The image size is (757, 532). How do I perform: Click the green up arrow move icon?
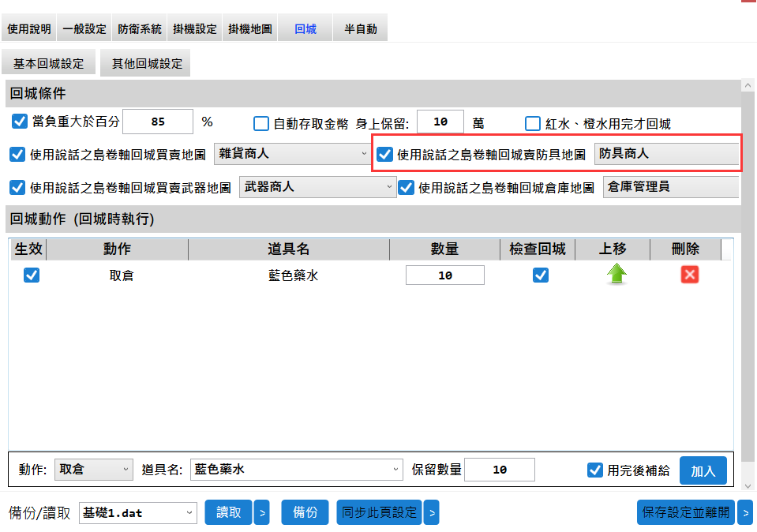point(616,275)
